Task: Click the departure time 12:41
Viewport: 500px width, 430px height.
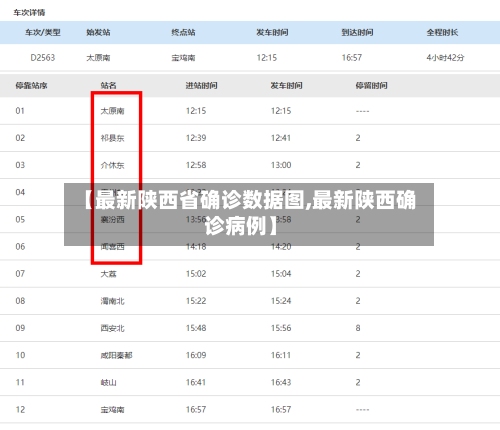Action: [281, 138]
